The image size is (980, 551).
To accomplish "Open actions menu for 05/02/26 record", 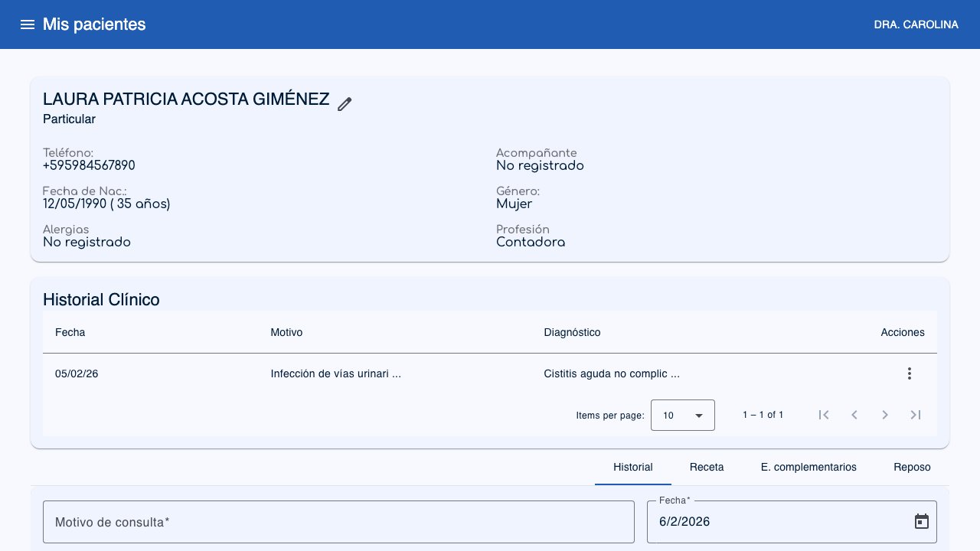I will tap(909, 373).
